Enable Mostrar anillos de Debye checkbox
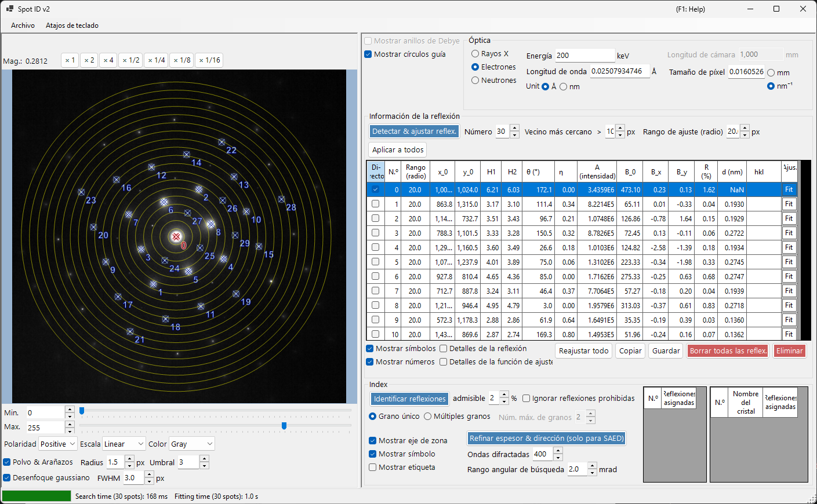The image size is (817, 504). [368, 41]
